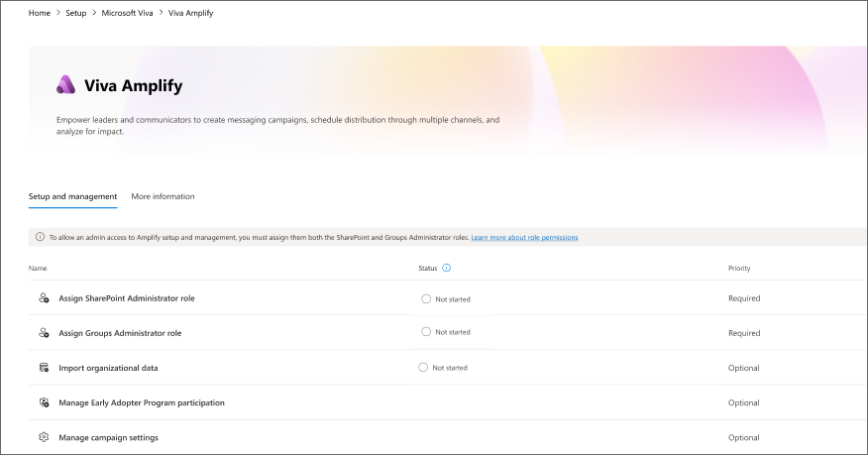
Task: Open the More information tab
Action: (x=163, y=196)
